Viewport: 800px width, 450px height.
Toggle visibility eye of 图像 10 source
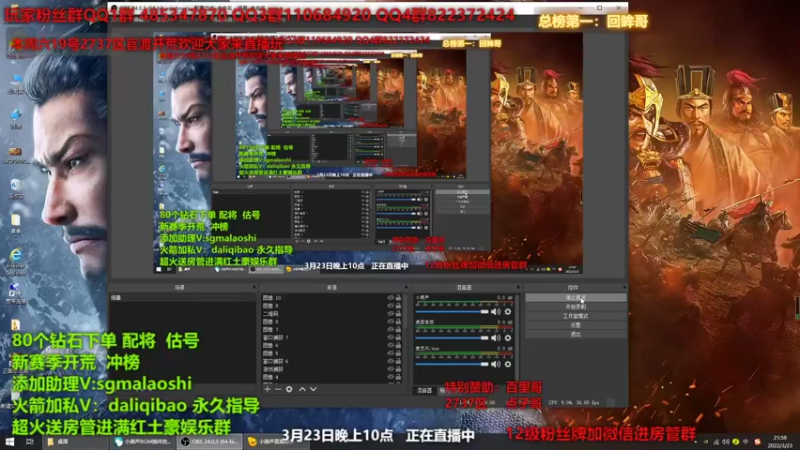pyautogui.click(x=391, y=298)
